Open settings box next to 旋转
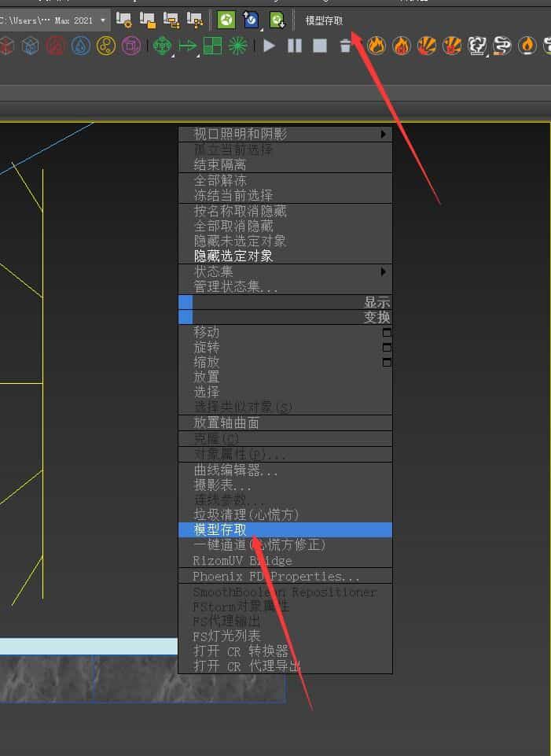551x756 pixels. tap(387, 348)
